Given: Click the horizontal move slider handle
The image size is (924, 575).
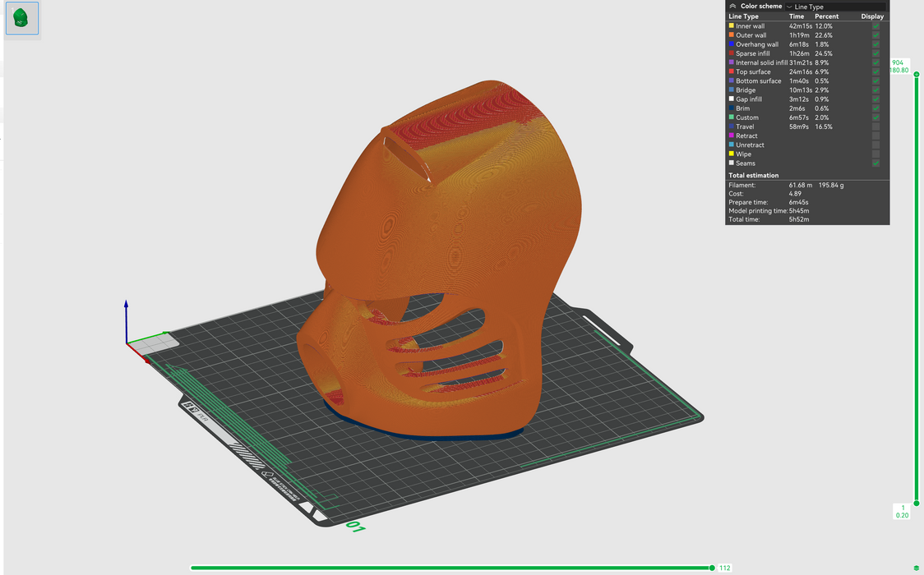Looking at the screenshot, I should (x=712, y=568).
